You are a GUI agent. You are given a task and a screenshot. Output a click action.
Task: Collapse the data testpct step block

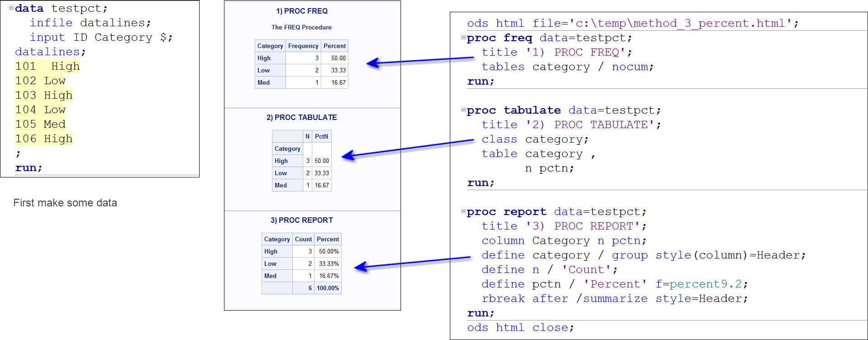(x=11, y=8)
